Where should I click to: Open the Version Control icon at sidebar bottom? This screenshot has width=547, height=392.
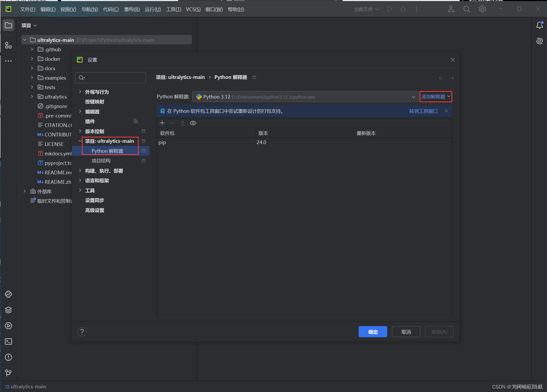point(8,373)
